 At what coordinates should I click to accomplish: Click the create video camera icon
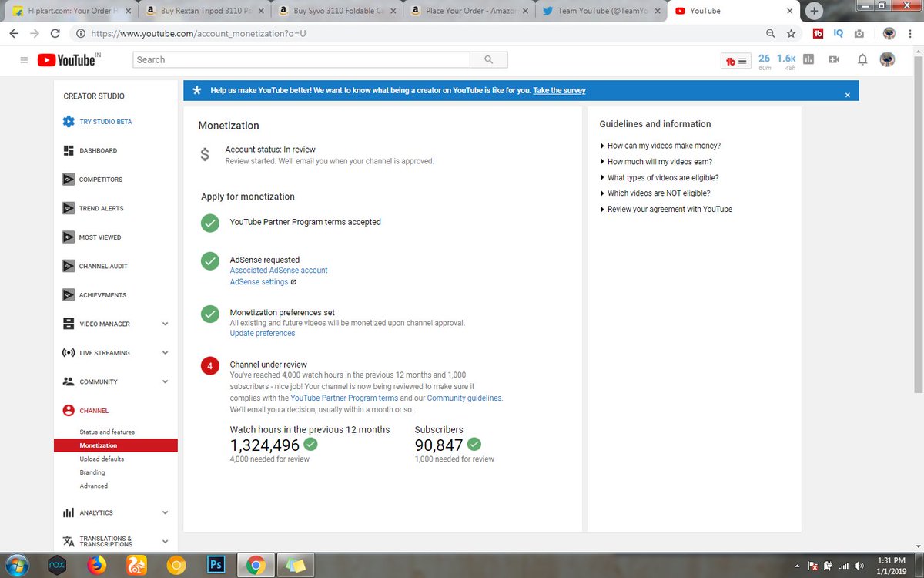click(834, 59)
